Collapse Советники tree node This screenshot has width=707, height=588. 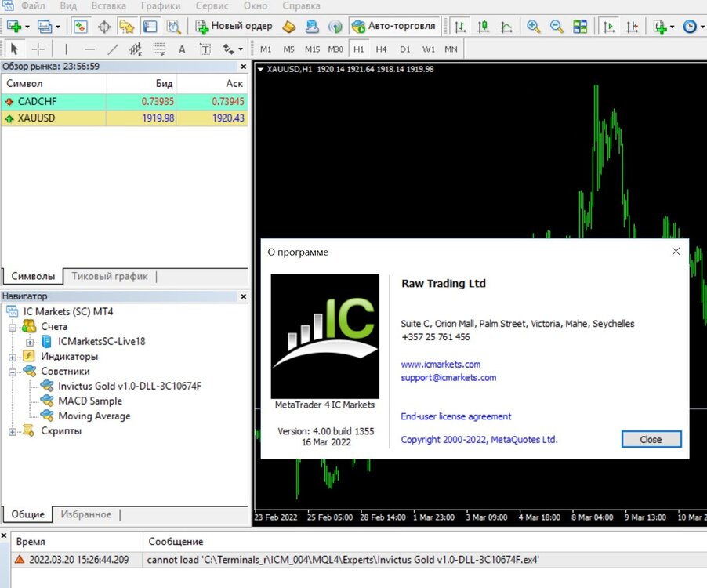click(x=13, y=372)
